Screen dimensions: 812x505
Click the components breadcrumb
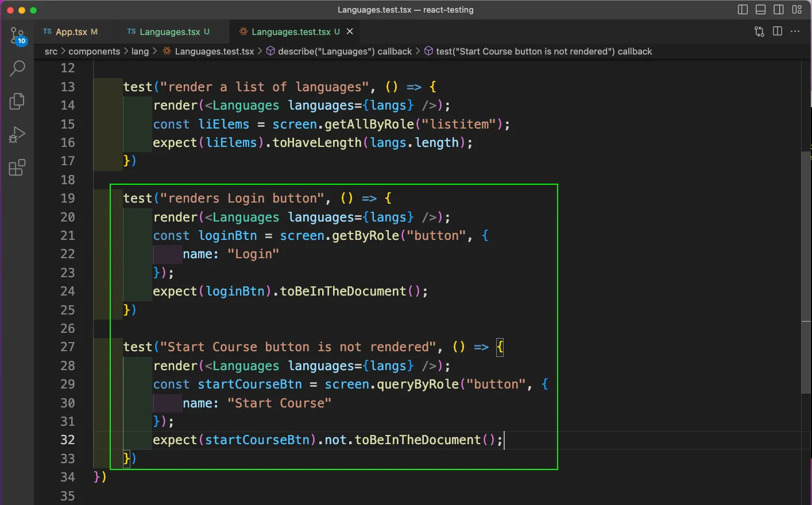click(x=94, y=51)
